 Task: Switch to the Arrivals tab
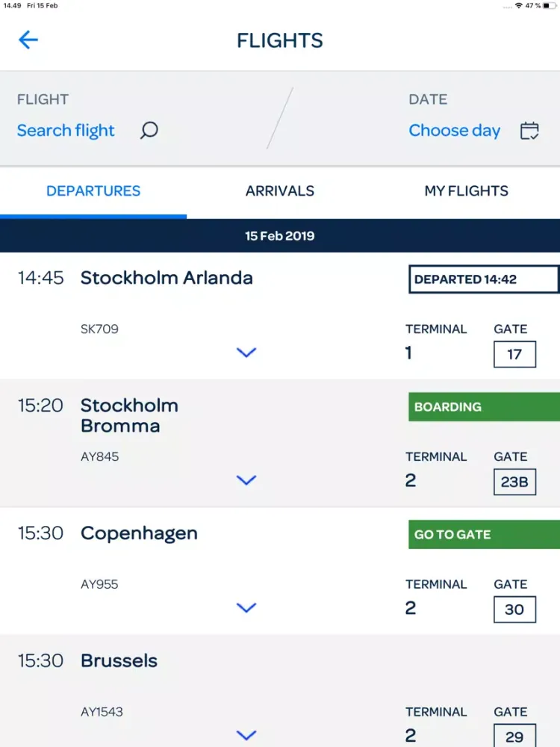tap(280, 191)
